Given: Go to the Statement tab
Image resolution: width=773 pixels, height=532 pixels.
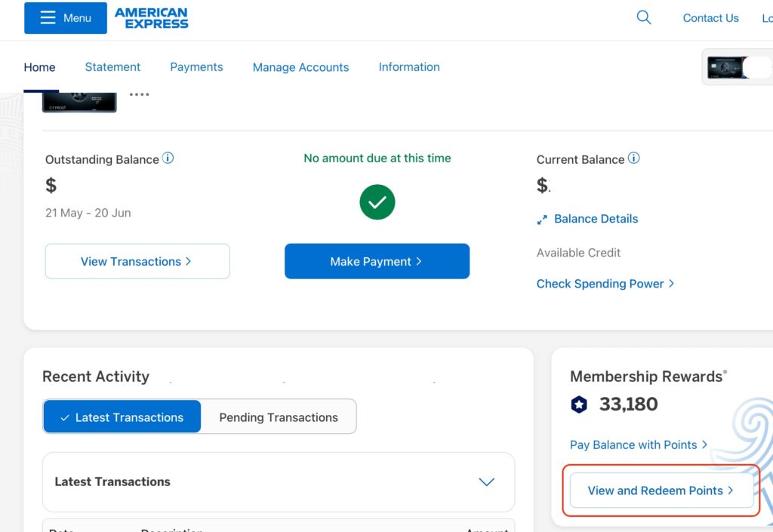Looking at the screenshot, I should 112,67.
